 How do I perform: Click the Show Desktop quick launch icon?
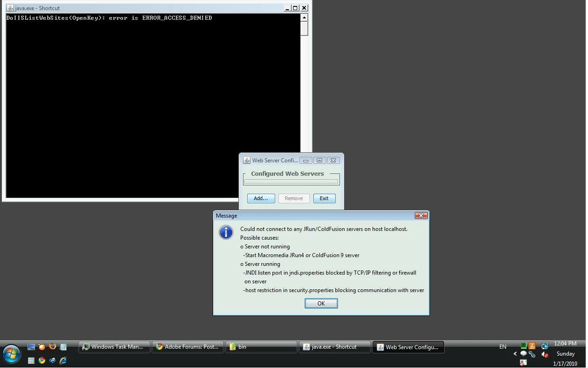(31, 347)
